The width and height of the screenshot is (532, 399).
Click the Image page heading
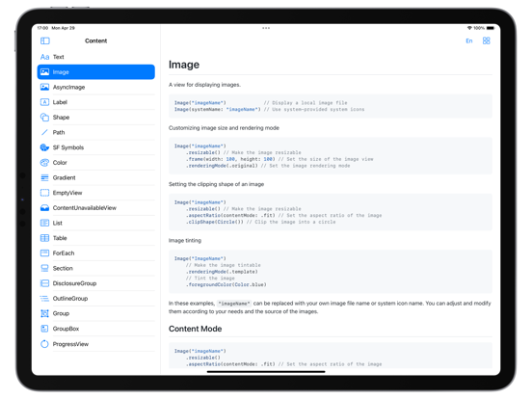pyautogui.click(x=184, y=65)
